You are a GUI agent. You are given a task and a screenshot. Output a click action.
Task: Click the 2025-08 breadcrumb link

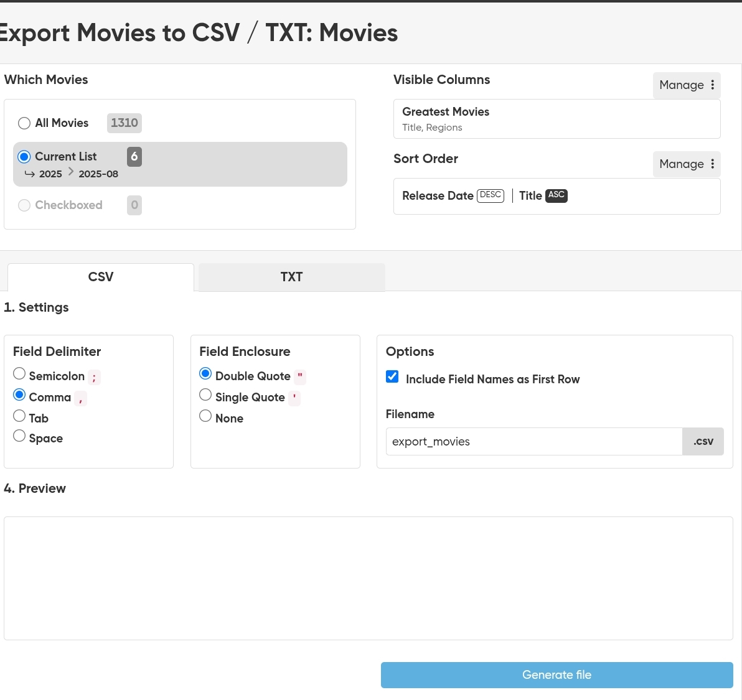(98, 174)
